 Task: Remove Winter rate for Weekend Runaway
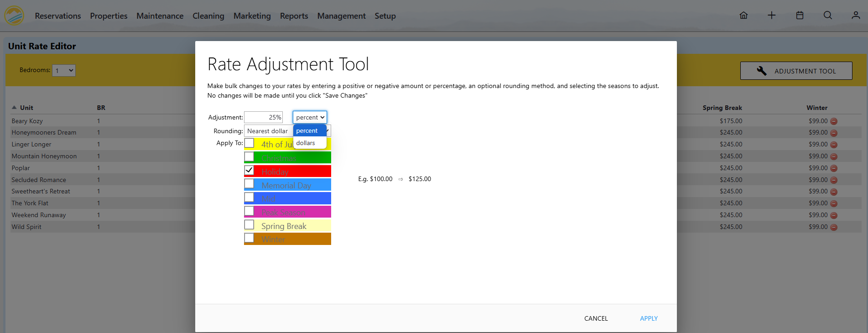point(834,215)
